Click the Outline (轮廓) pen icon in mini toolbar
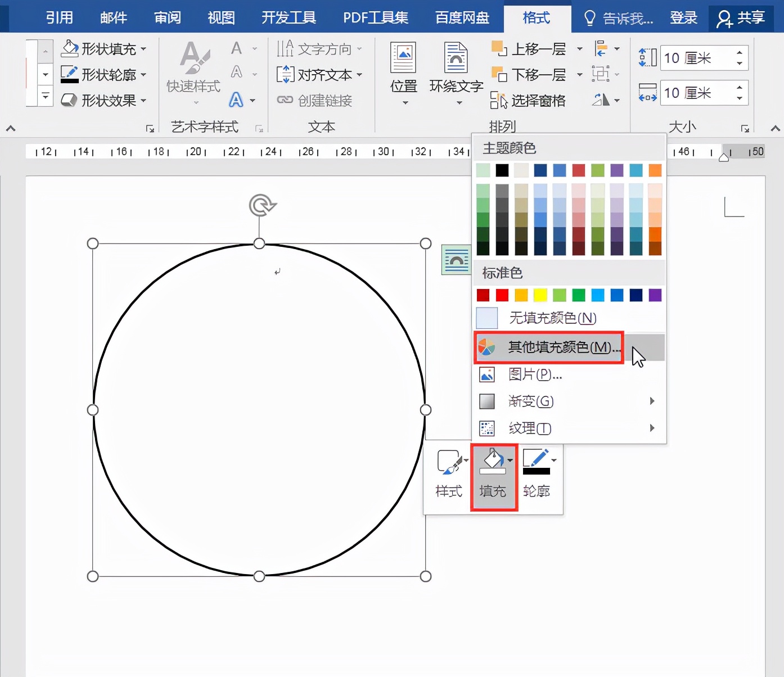This screenshot has height=677, width=784. pos(535,463)
